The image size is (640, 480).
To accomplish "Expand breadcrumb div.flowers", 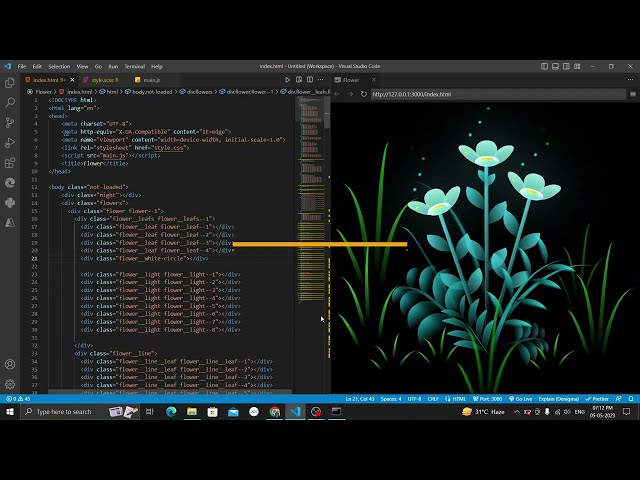I will click(196, 92).
